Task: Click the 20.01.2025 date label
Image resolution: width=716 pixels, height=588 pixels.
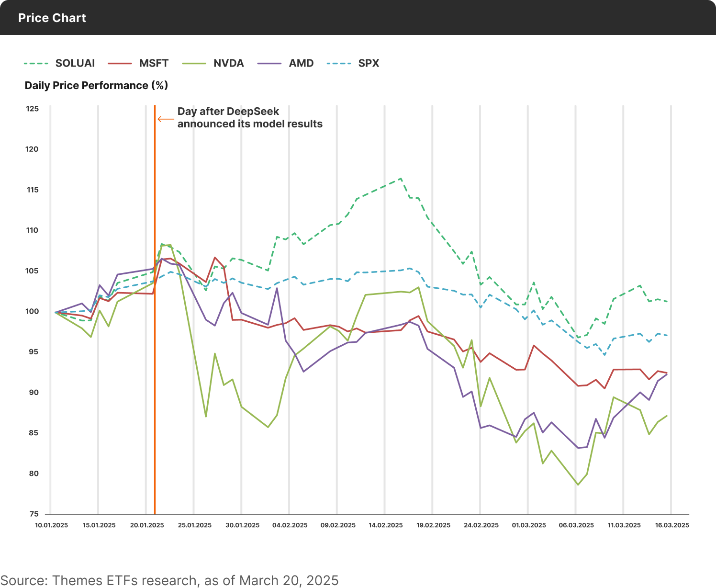Action: [x=147, y=525]
